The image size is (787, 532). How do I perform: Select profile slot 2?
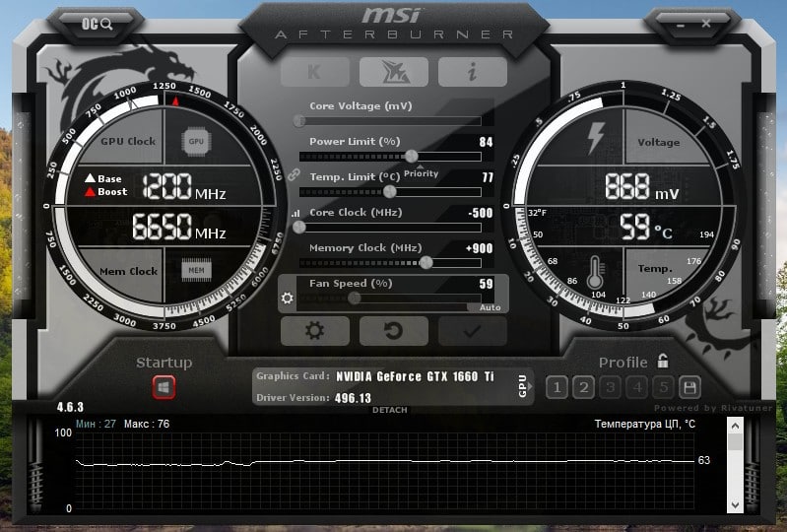[583, 387]
